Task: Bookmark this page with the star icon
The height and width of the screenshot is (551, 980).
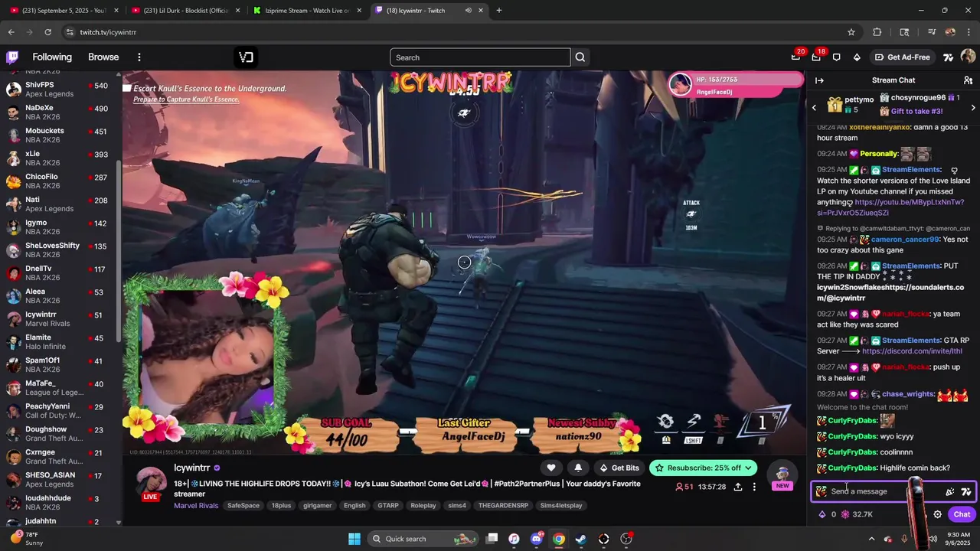Action: point(851,32)
